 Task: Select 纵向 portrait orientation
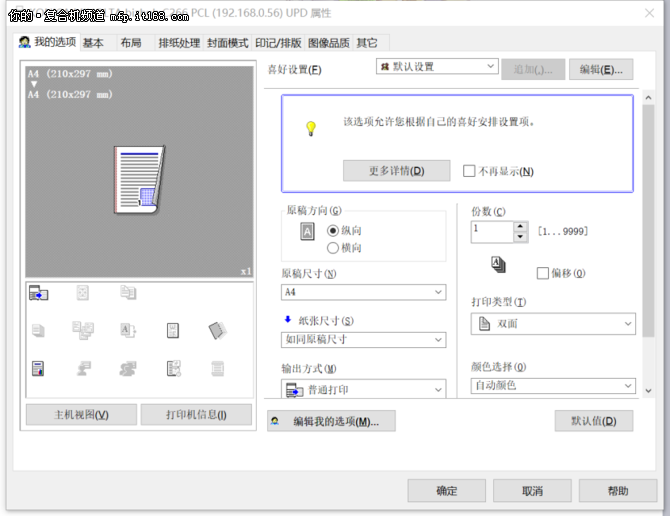tap(333, 231)
